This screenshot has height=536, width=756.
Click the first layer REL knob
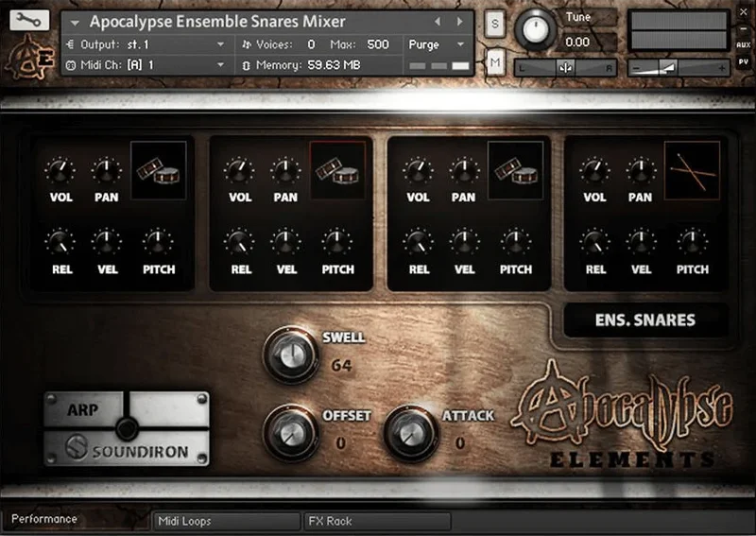tap(60, 242)
